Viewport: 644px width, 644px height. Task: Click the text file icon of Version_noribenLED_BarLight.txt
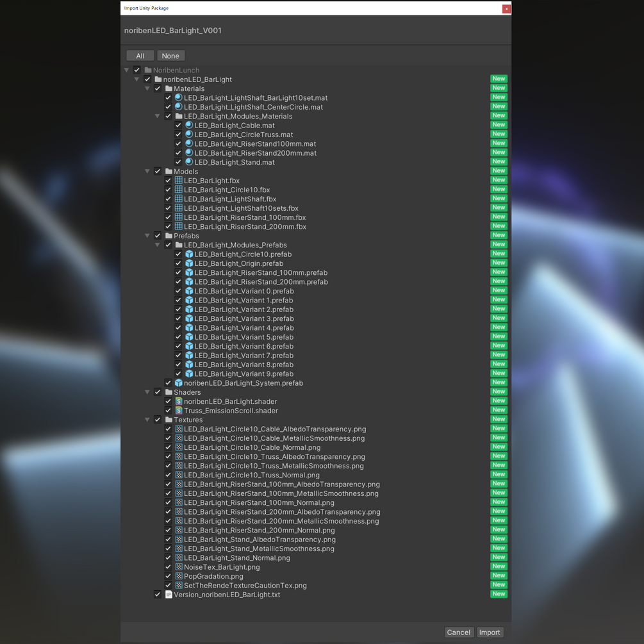pos(169,594)
